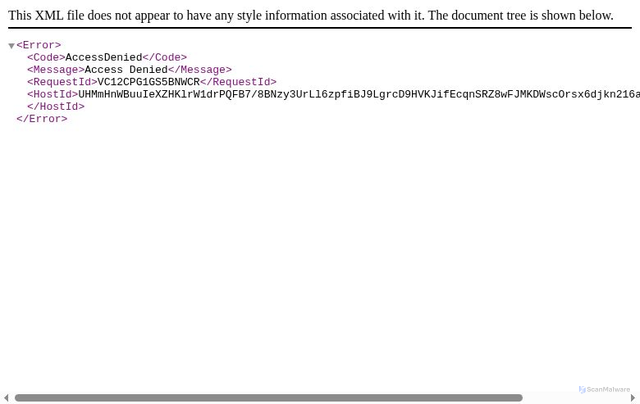Click the AccessDenied code value

pyautogui.click(x=104, y=57)
